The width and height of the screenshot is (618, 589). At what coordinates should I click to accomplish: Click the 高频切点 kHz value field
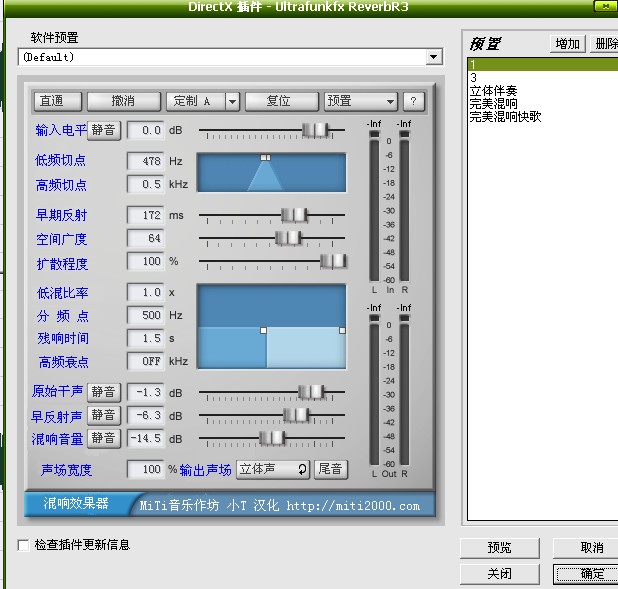point(145,184)
